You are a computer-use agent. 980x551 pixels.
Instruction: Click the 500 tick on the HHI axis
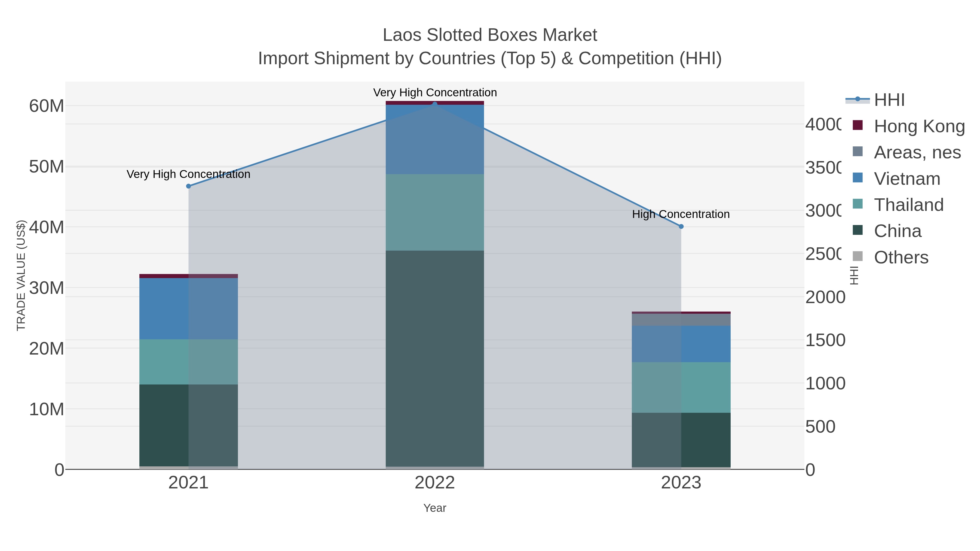point(820,427)
